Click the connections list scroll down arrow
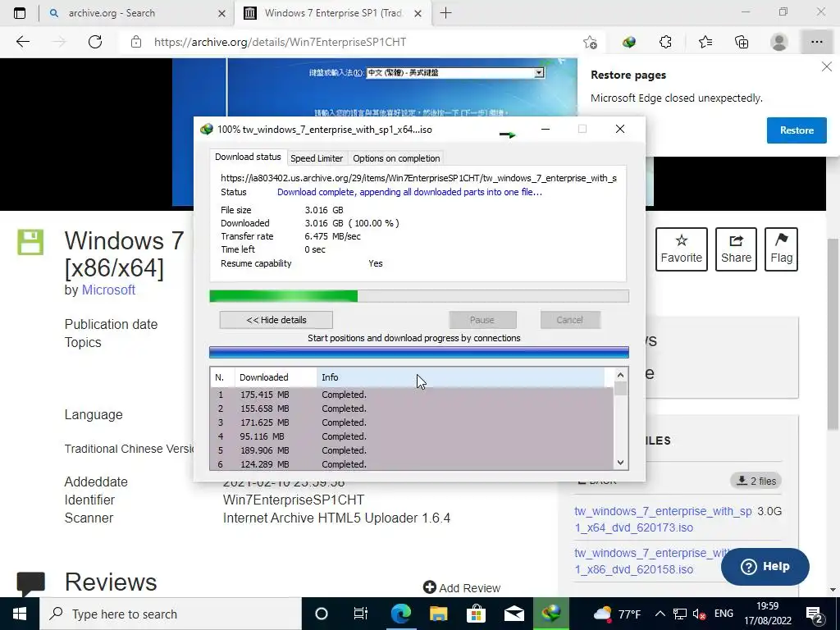The width and height of the screenshot is (840, 630). [x=620, y=463]
